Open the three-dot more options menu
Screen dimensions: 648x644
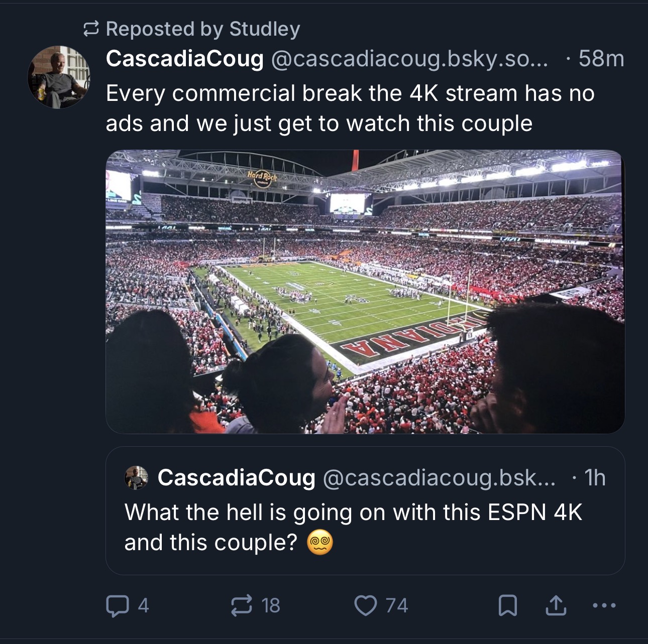tap(604, 605)
